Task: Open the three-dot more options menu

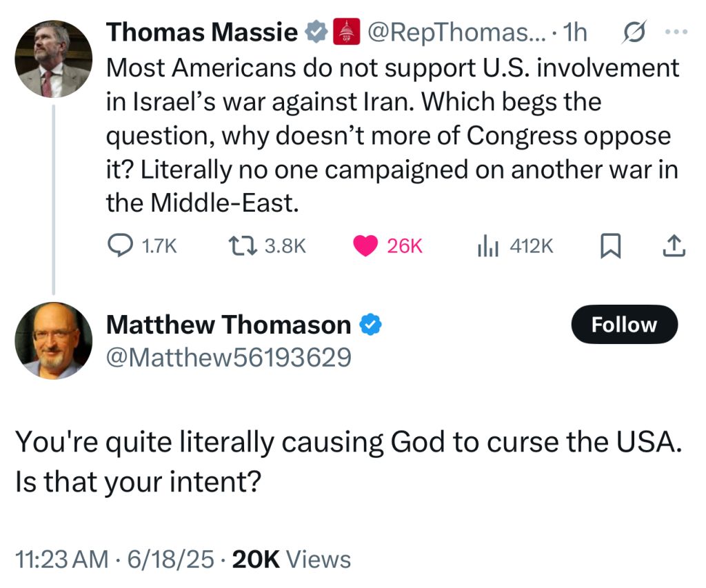Action: click(677, 32)
